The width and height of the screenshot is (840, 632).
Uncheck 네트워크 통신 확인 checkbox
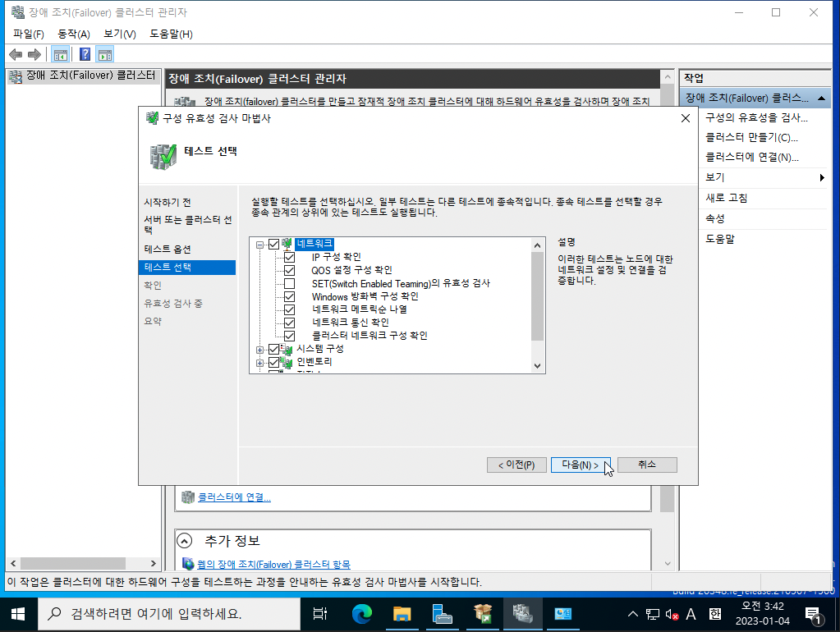tap(289, 323)
